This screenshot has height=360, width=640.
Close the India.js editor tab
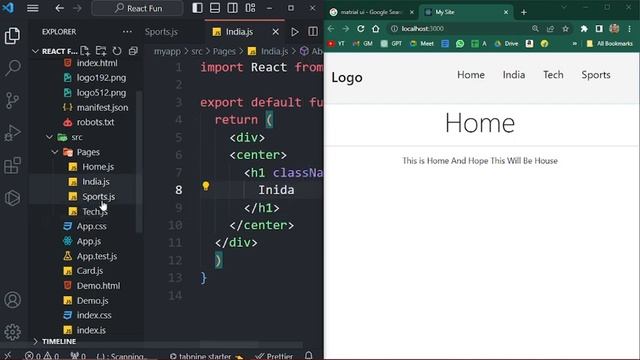[276, 32]
